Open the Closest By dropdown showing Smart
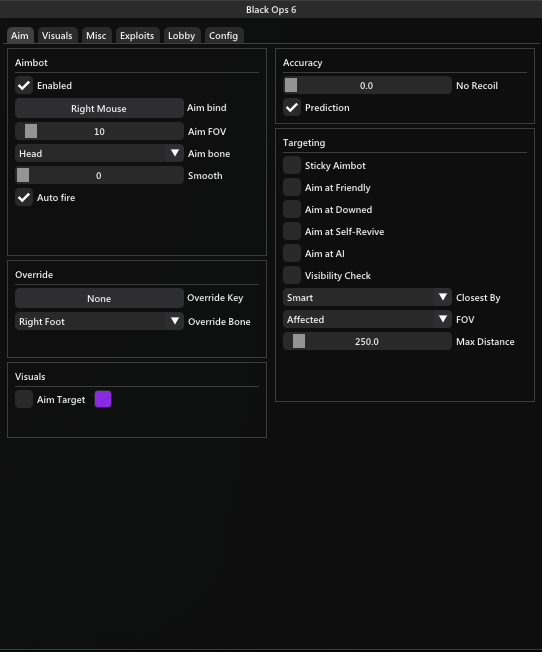The image size is (542, 652). pyautogui.click(x=367, y=297)
